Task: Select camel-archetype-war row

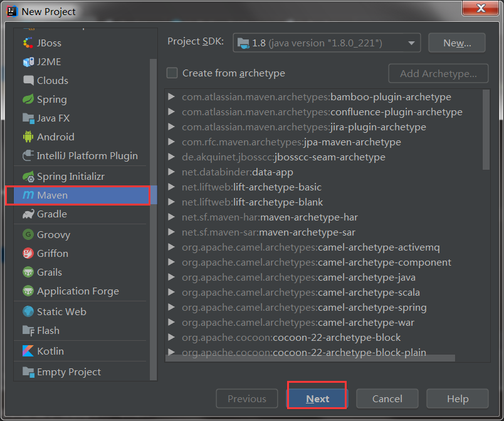Action: point(323,323)
